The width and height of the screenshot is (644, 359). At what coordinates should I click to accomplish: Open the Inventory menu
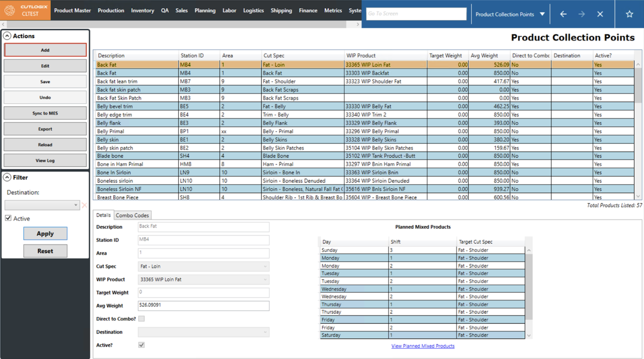click(x=143, y=10)
